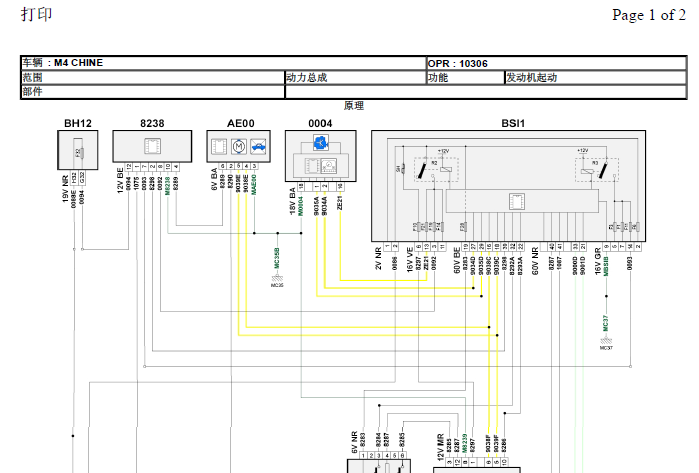This screenshot has width=699, height=473.
Task: Click the 0893 wire label under BSI1
Action: (630, 263)
